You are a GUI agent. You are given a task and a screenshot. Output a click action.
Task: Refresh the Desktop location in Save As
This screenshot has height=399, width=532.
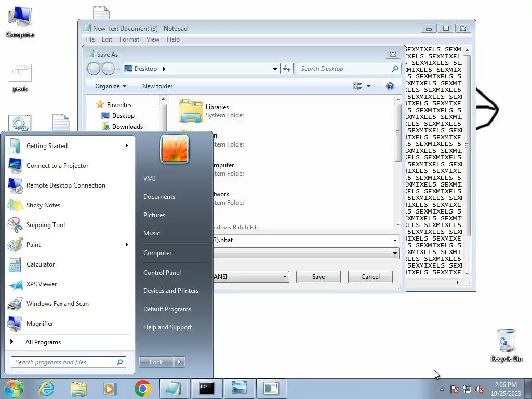pos(287,69)
